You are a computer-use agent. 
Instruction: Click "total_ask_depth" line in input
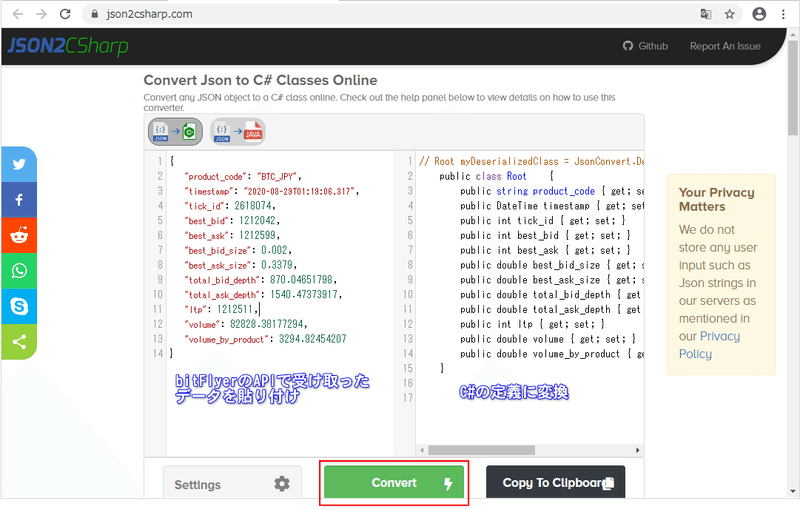tap(263, 295)
